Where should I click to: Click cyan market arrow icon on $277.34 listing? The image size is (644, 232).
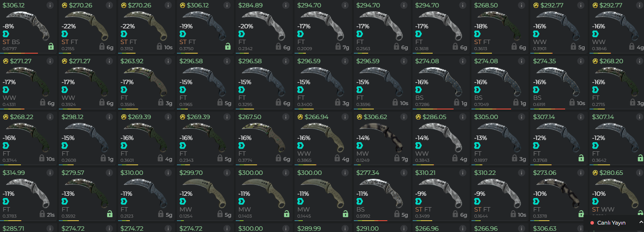click(359, 201)
